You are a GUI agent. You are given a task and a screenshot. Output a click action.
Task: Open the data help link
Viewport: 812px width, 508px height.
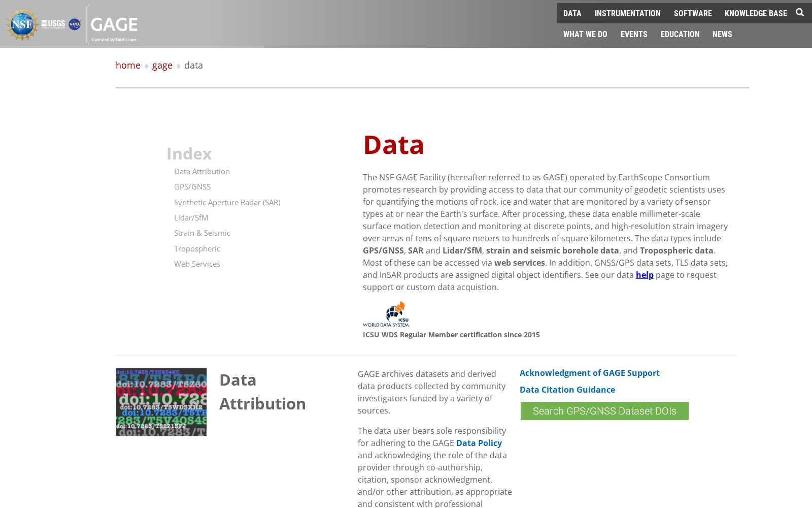(645, 275)
